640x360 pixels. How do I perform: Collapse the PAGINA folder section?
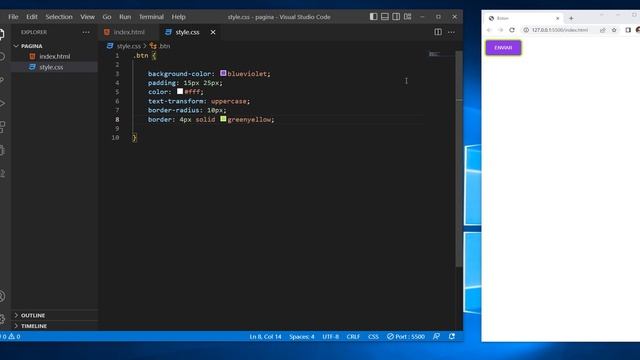pos(55,46)
